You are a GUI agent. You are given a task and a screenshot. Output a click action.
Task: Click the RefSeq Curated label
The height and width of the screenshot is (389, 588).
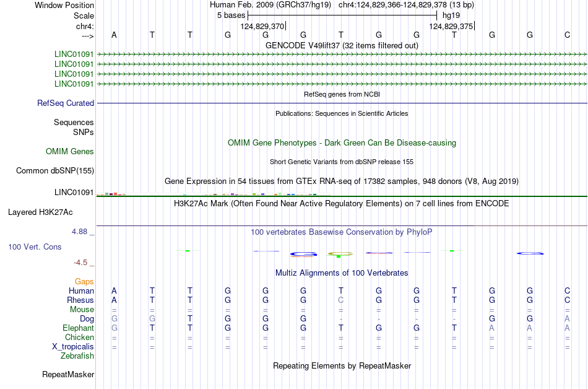(66, 103)
